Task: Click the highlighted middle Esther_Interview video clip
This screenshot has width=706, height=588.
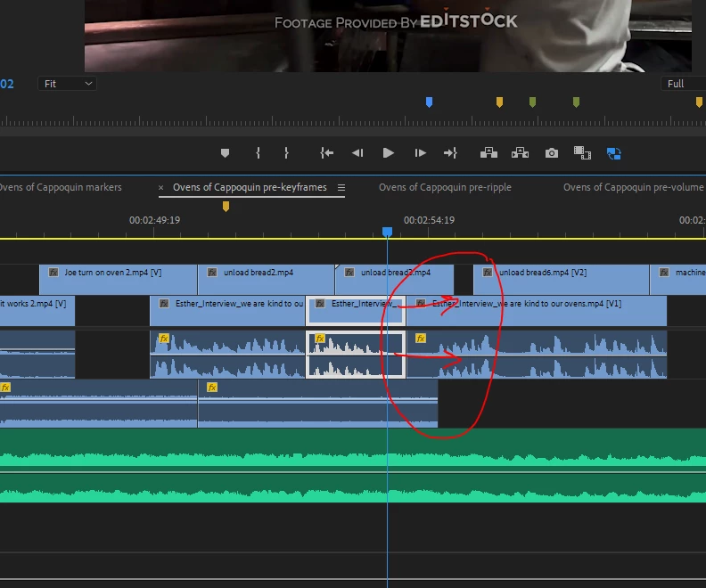Action: pos(356,310)
